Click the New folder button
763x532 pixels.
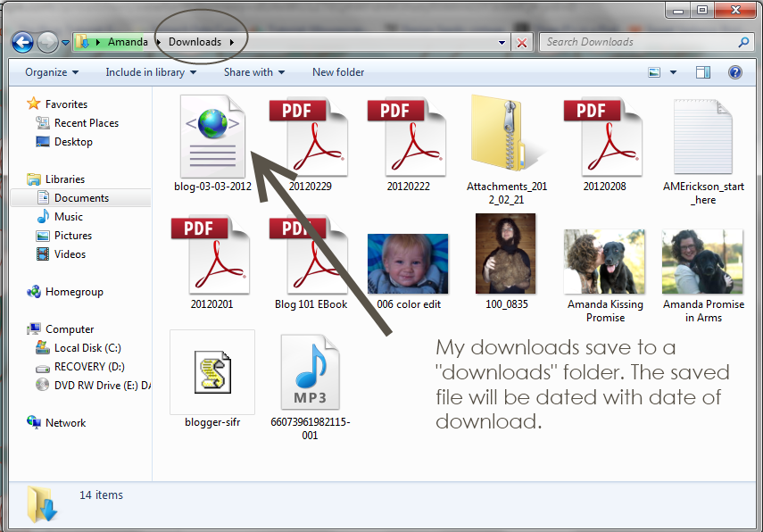point(338,72)
